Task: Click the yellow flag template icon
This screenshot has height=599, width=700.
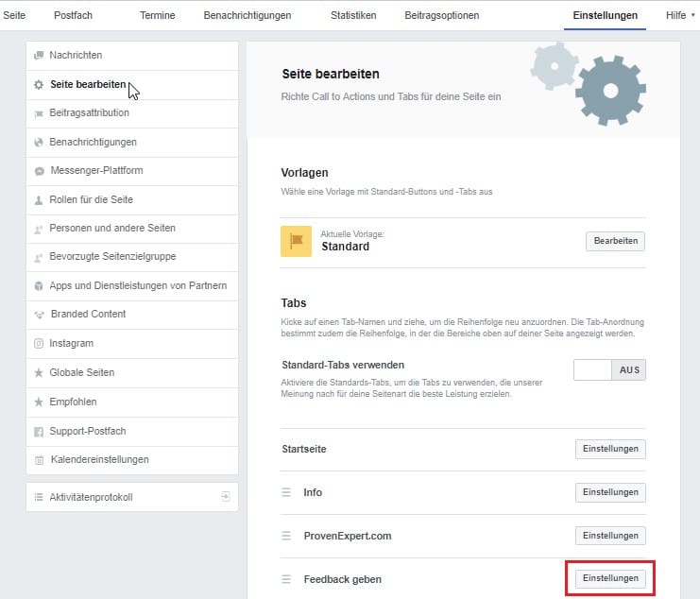Action: coord(296,241)
